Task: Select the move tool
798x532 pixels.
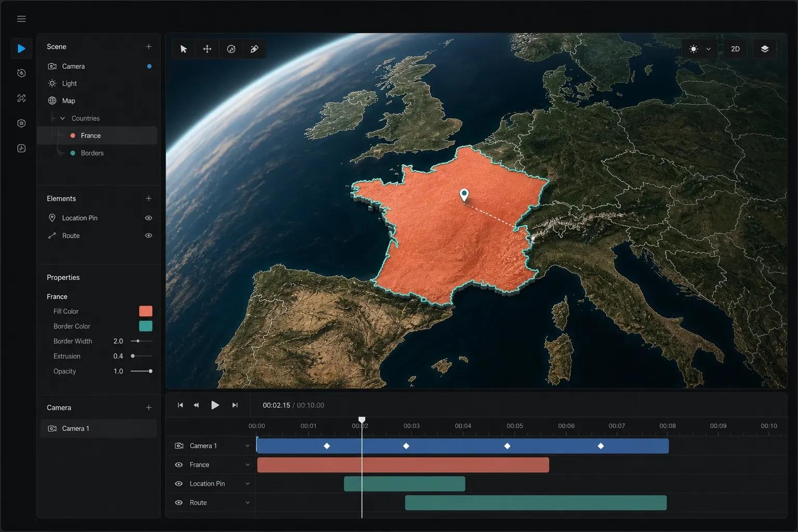Action: click(207, 49)
